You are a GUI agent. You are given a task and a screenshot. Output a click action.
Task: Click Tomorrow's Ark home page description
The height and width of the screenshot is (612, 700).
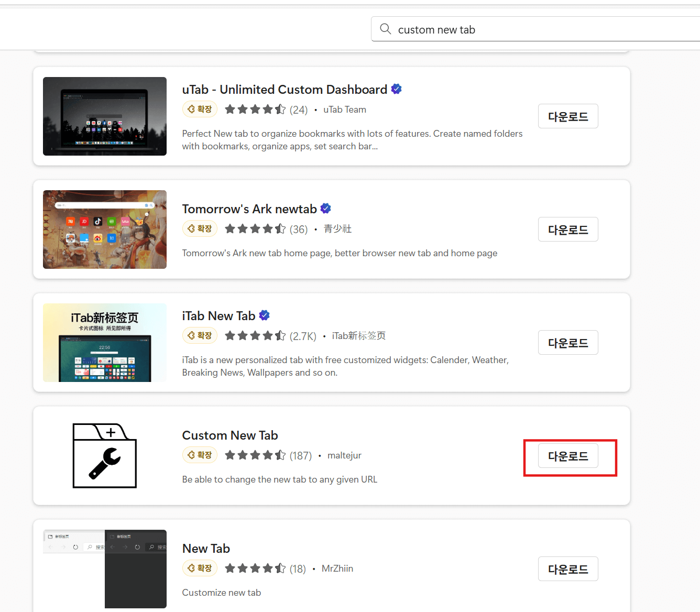tap(340, 253)
